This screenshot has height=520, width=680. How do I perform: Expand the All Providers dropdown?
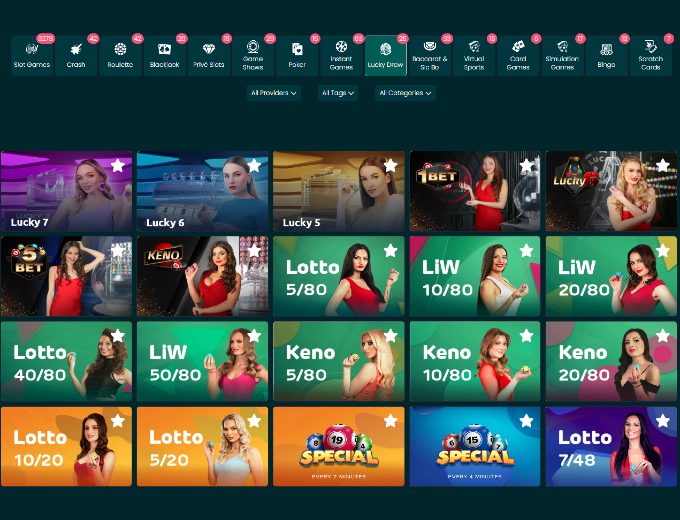point(274,93)
